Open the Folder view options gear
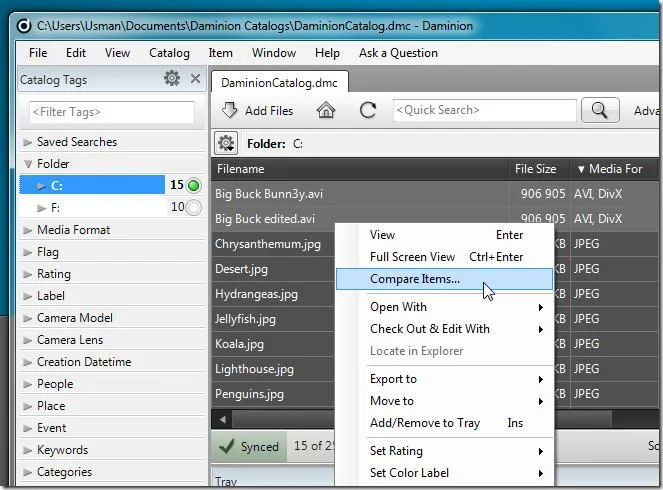663x490 pixels. [x=226, y=144]
